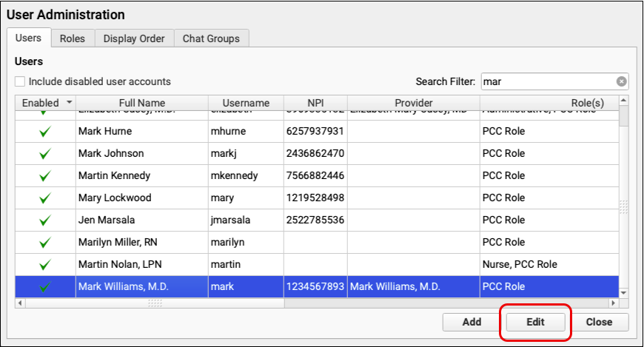Click enabled checkmark for Mark Hurne
Screen dimensions: 644x347
[x=44, y=132]
